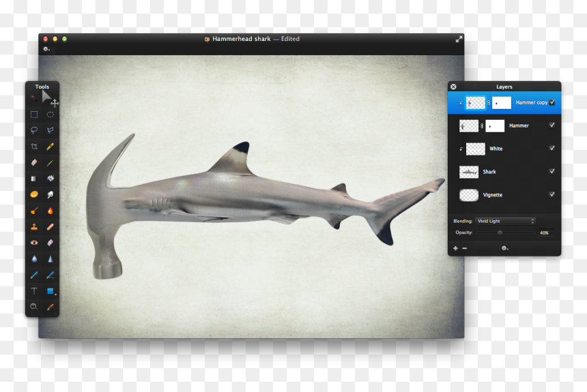Enter full screen via title bar arrows
This screenshot has width=587, height=392.
(x=459, y=39)
